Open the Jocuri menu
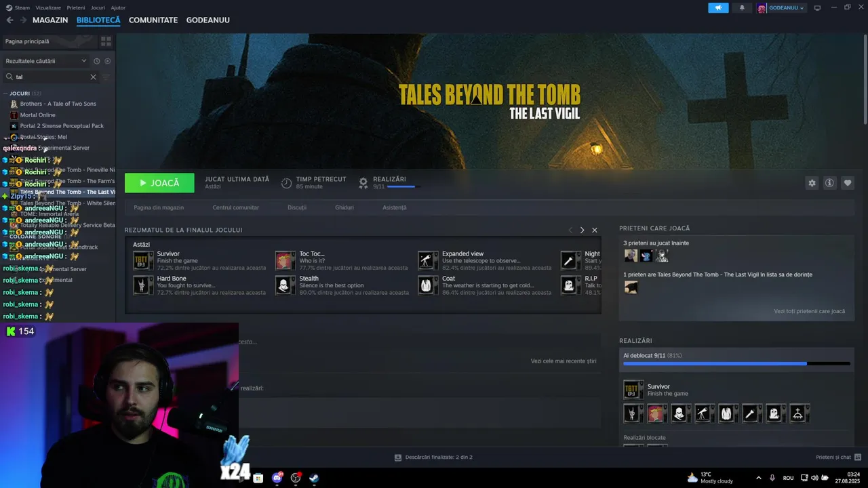 [x=98, y=7]
